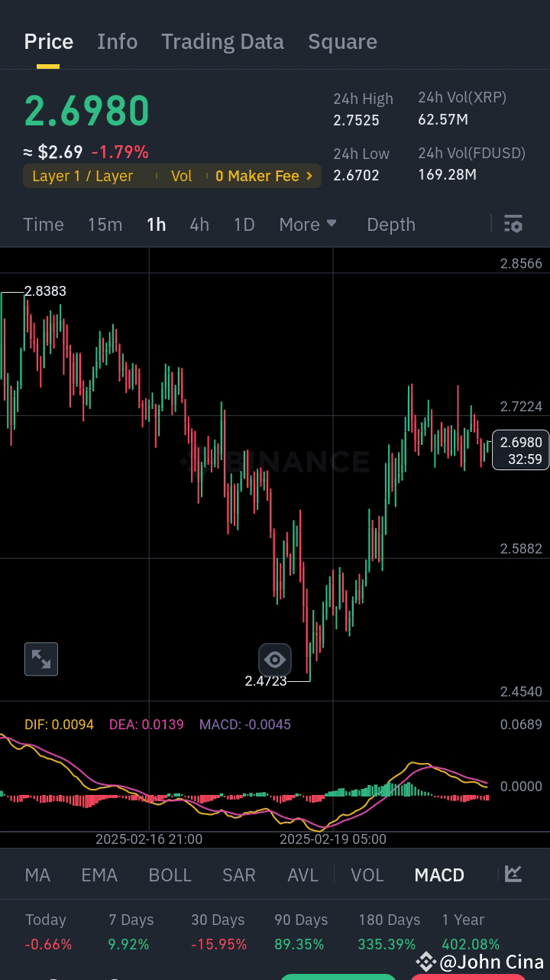Viewport: 550px width, 980px height.
Task: Click 24h High value 2.7525
Action: tap(356, 120)
